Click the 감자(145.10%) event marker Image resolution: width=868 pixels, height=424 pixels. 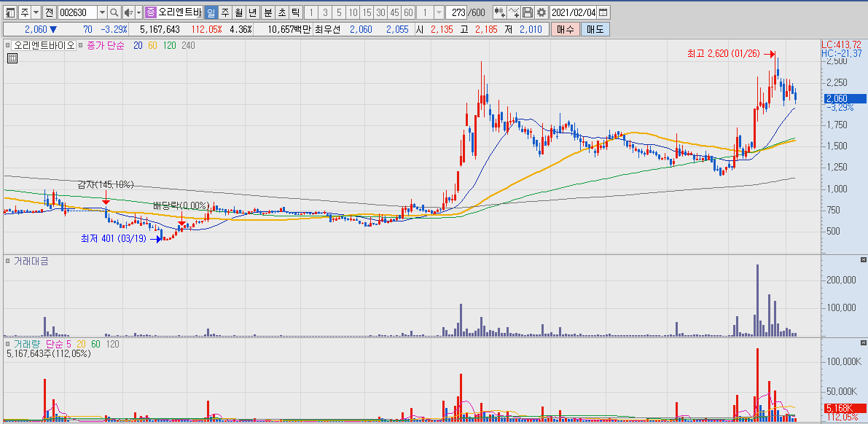105,184
